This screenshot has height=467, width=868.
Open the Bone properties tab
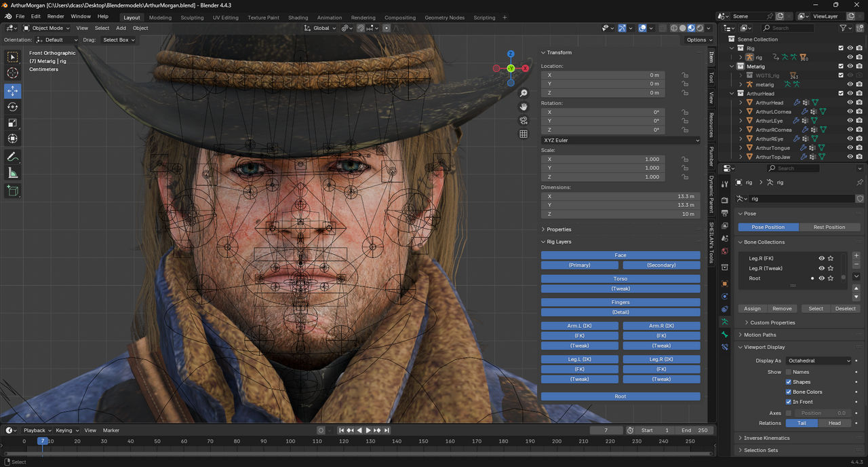[725, 335]
